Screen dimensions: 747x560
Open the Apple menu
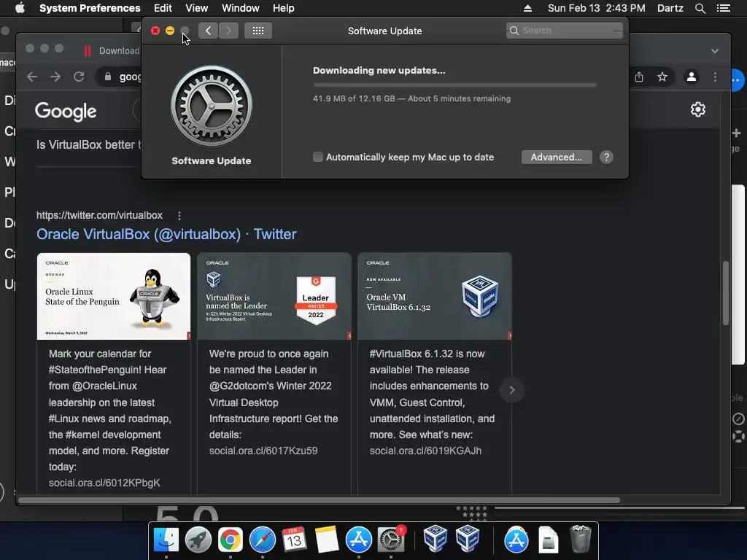click(x=20, y=8)
